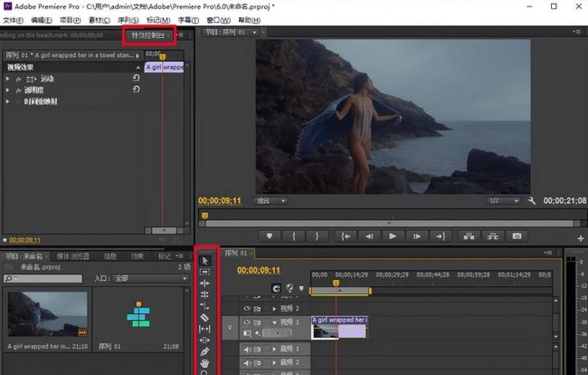Collapse the Video Effects (视频效果) section
Viewport: 588px width, 375px height.
138,68
